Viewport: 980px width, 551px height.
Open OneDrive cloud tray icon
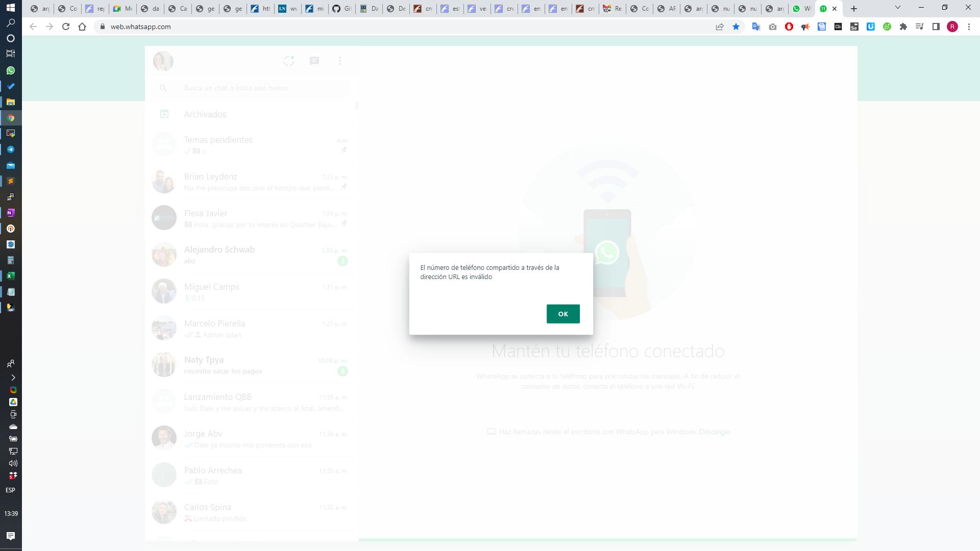13,427
